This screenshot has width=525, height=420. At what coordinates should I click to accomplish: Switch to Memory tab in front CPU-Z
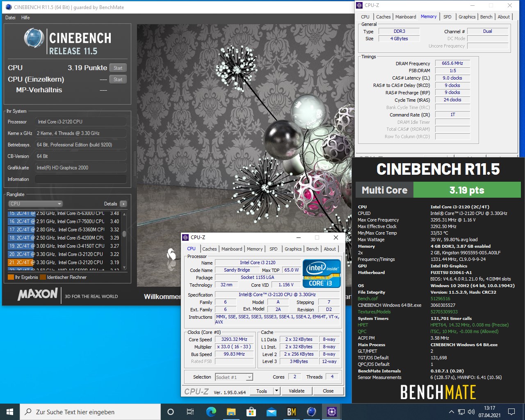[x=255, y=249]
